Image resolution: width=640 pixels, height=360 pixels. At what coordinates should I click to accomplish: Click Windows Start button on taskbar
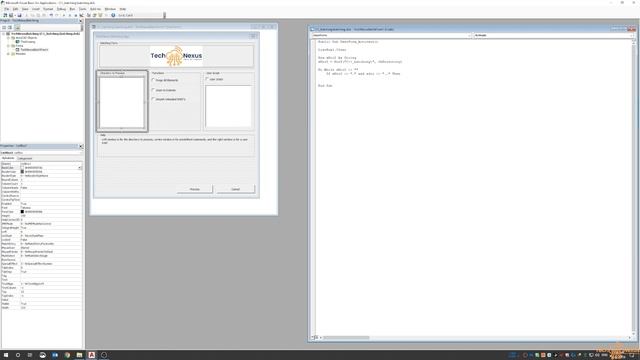point(6,355)
